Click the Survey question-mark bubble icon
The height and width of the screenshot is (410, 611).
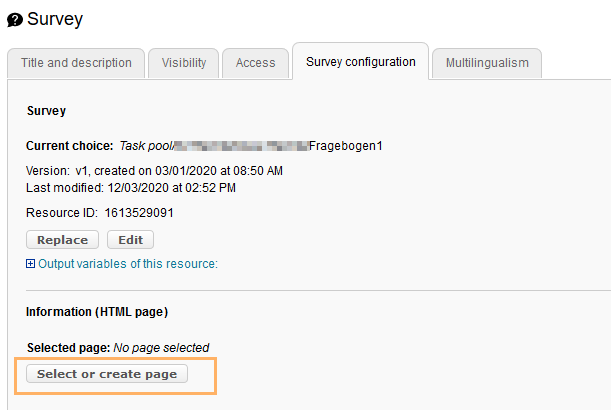click(x=15, y=19)
